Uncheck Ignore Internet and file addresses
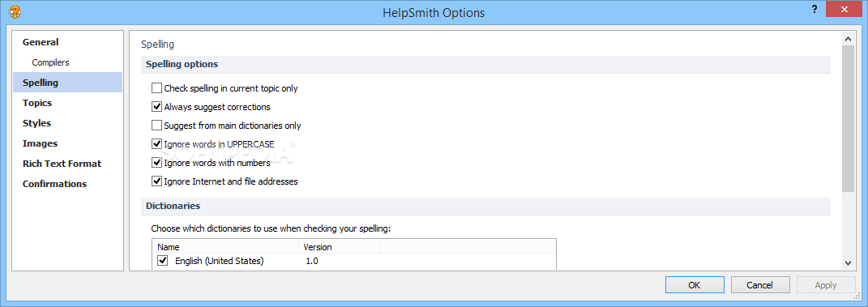This screenshot has width=868, height=307. (x=156, y=181)
